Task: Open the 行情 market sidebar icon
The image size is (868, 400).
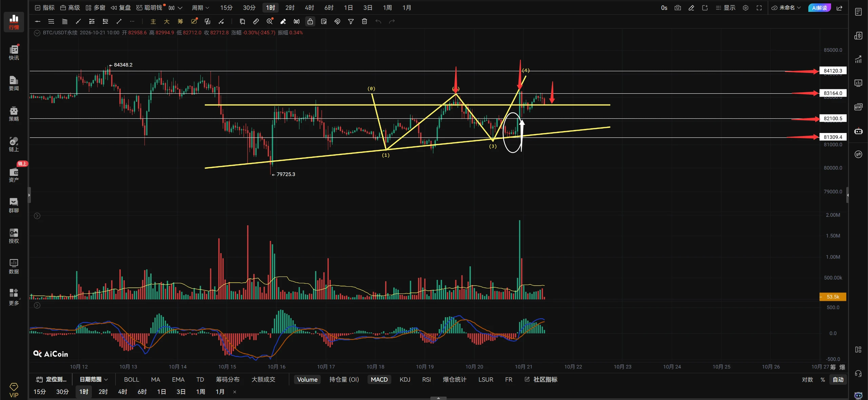Action: 14,22
